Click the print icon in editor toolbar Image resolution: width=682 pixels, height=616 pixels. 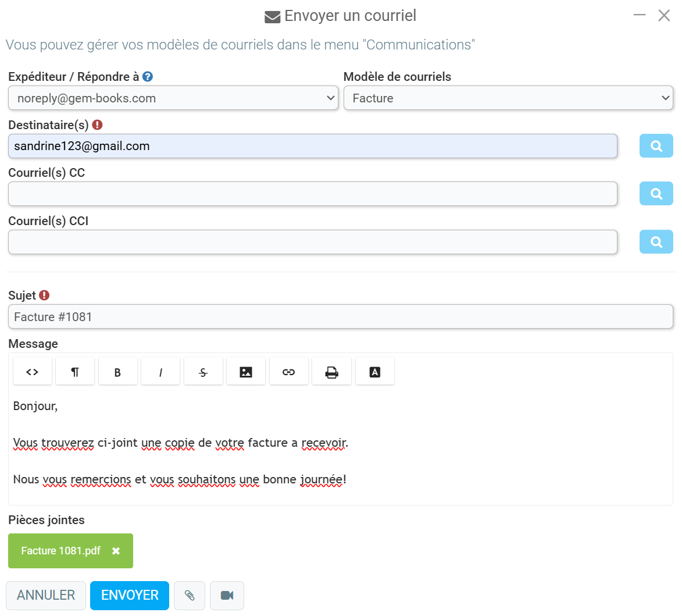coord(332,372)
